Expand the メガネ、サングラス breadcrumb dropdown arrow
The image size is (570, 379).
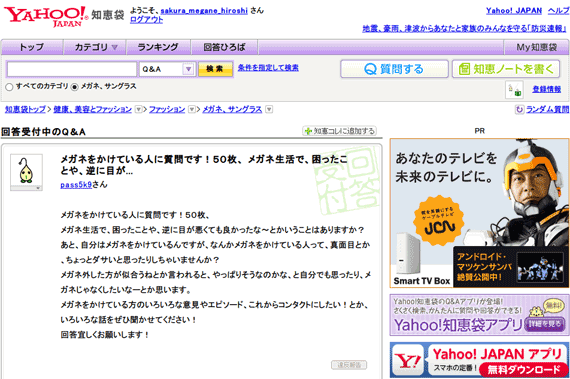tap(269, 109)
